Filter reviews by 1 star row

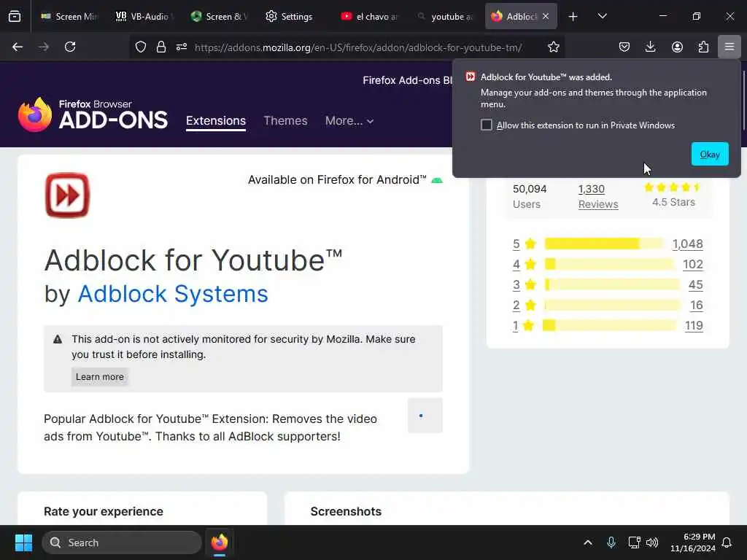coord(608,326)
